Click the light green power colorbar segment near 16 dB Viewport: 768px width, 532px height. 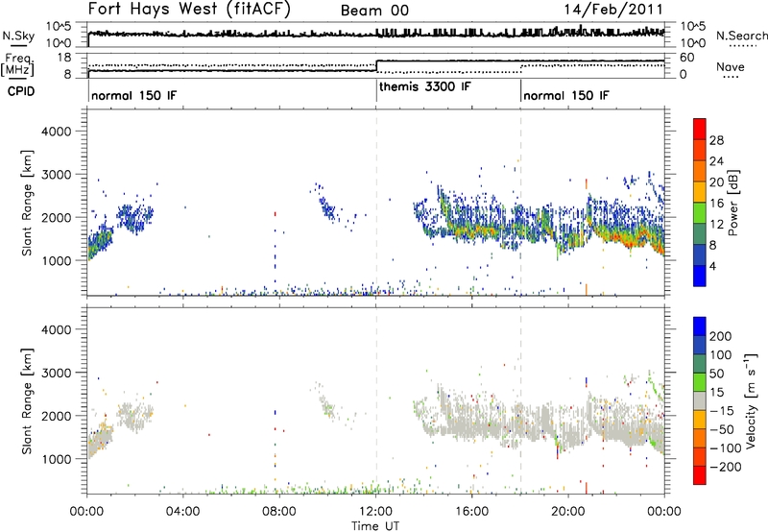click(x=700, y=212)
